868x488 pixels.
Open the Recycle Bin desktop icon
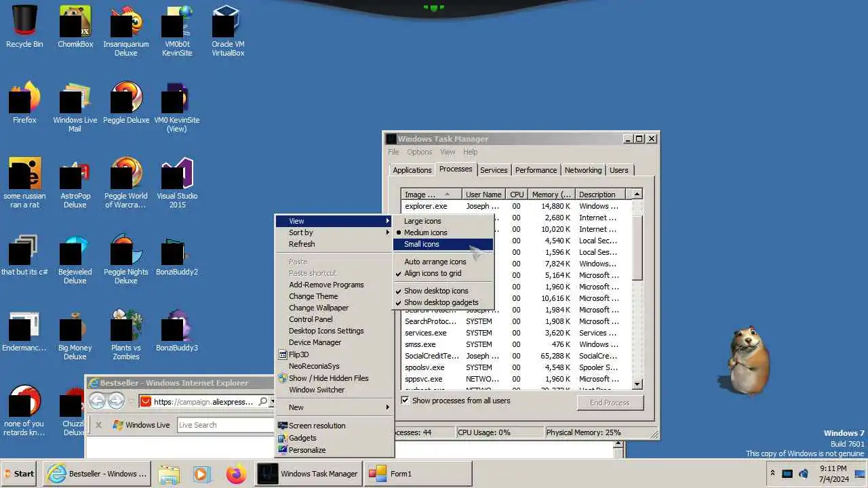click(x=24, y=27)
